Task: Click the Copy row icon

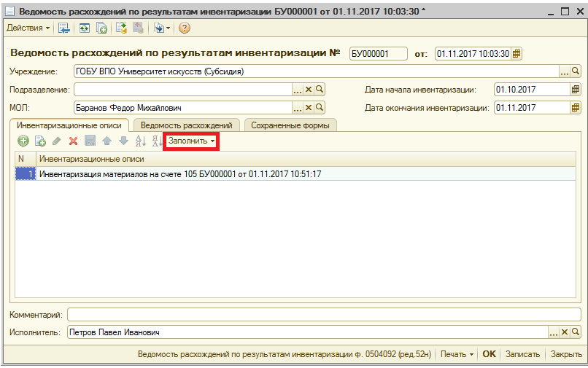Action: point(40,141)
